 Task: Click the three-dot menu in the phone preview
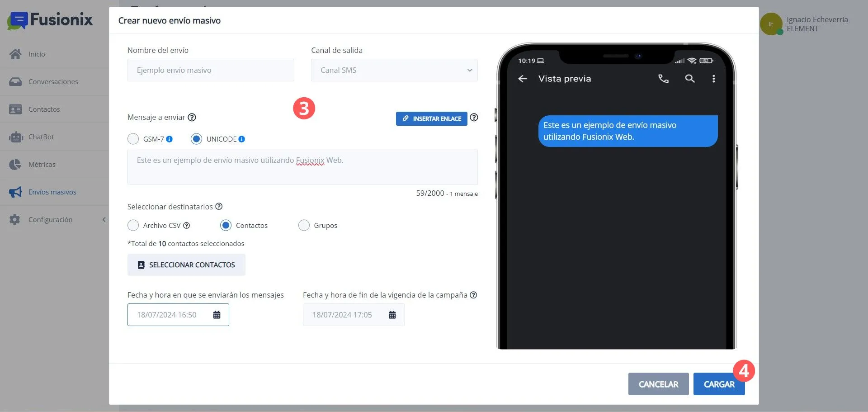pyautogui.click(x=714, y=79)
